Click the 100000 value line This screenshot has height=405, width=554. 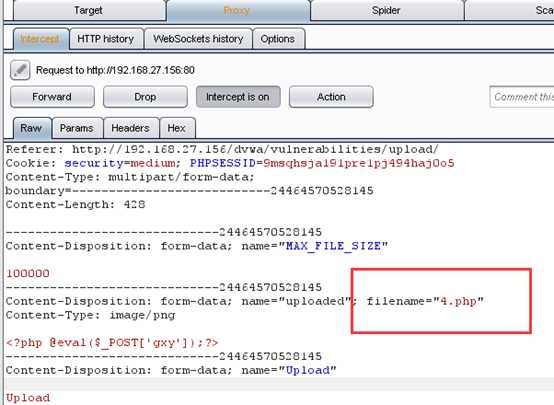tap(28, 274)
